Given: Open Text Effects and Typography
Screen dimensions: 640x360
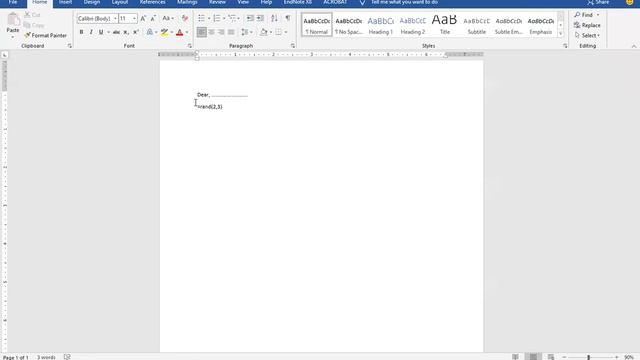Looking at the screenshot, I should pyautogui.click(x=150, y=32).
